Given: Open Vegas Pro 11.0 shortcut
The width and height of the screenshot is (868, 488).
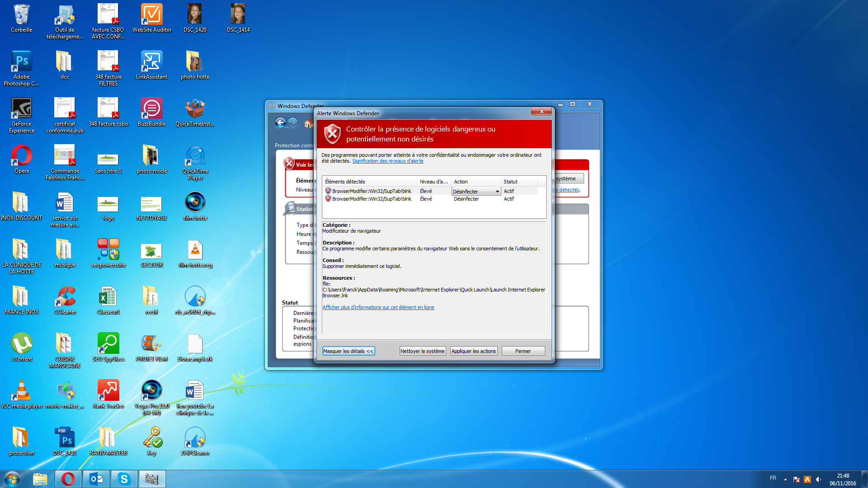Looking at the screenshot, I should 151,398.
